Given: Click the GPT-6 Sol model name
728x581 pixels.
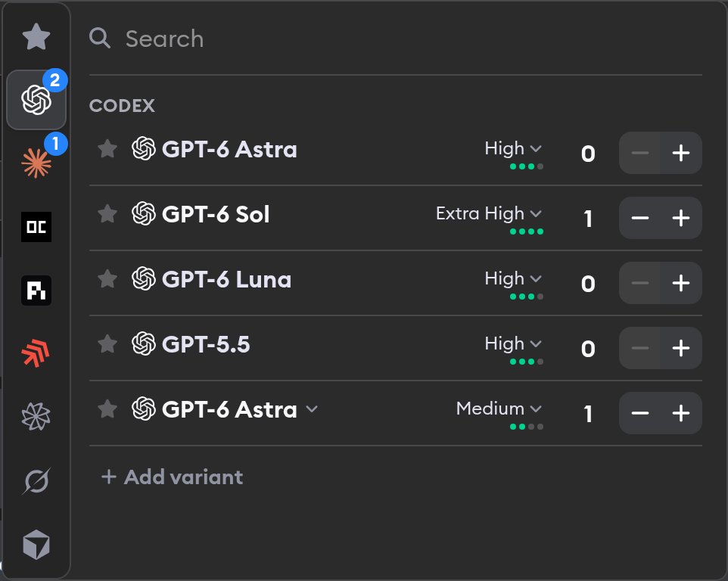Looking at the screenshot, I should pyautogui.click(x=216, y=214).
